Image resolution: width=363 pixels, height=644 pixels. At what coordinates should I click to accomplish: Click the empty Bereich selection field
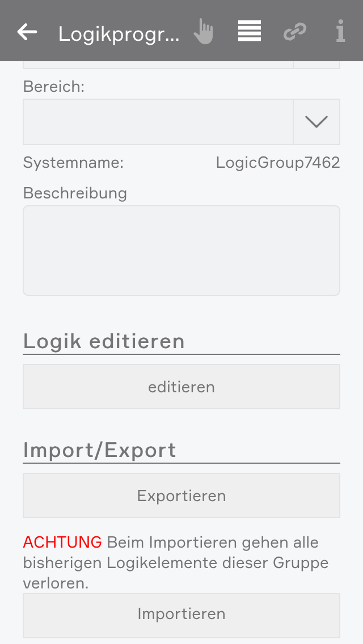[x=158, y=122]
